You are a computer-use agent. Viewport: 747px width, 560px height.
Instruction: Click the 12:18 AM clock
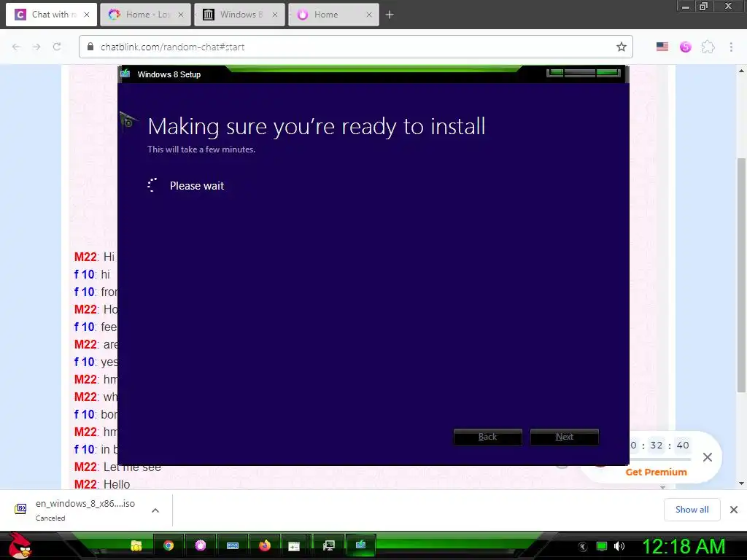tap(684, 546)
